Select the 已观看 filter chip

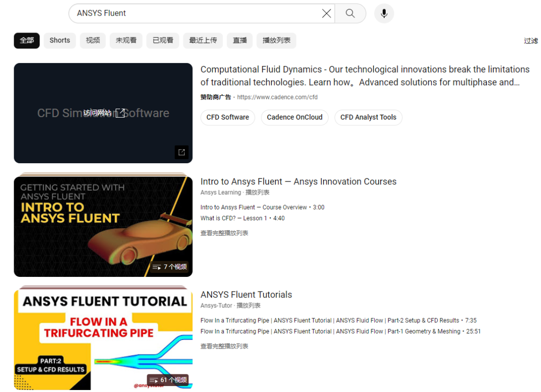point(163,41)
